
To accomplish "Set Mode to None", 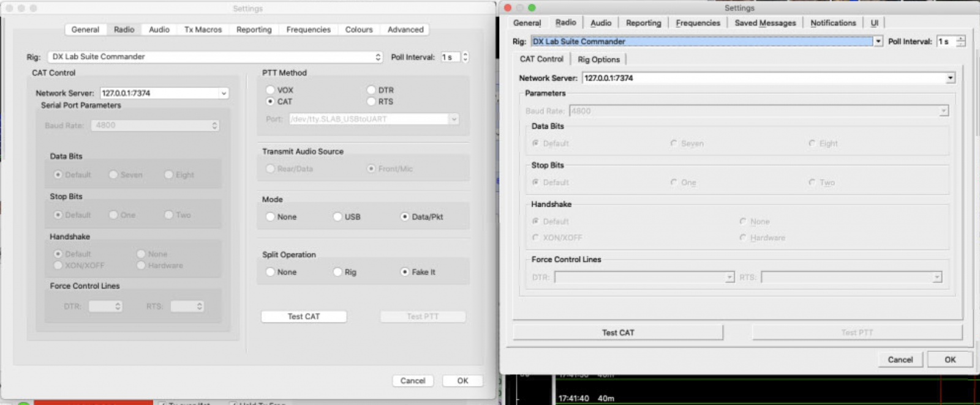I will [270, 217].
